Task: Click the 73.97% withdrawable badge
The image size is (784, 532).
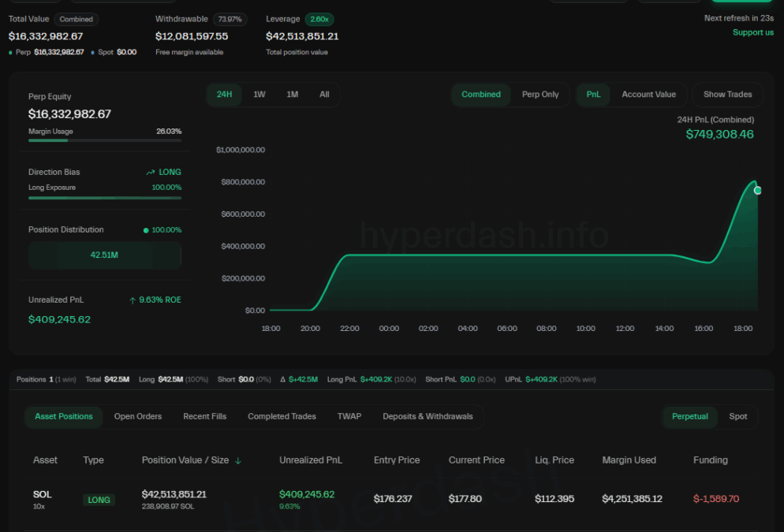Action: point(230,20)
